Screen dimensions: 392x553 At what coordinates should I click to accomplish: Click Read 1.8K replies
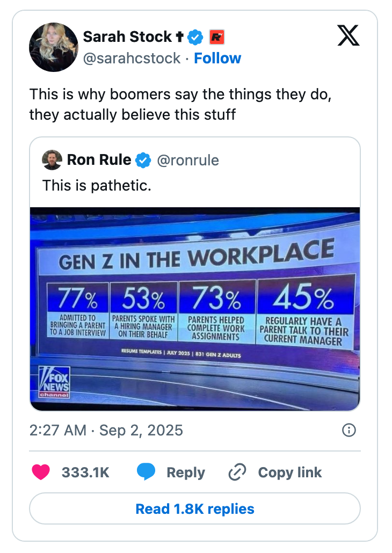195,508
